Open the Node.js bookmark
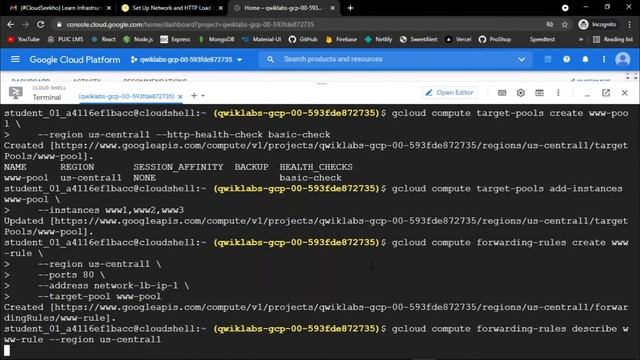The width and height of the screenshot is (640, 360). click(138, 40)
